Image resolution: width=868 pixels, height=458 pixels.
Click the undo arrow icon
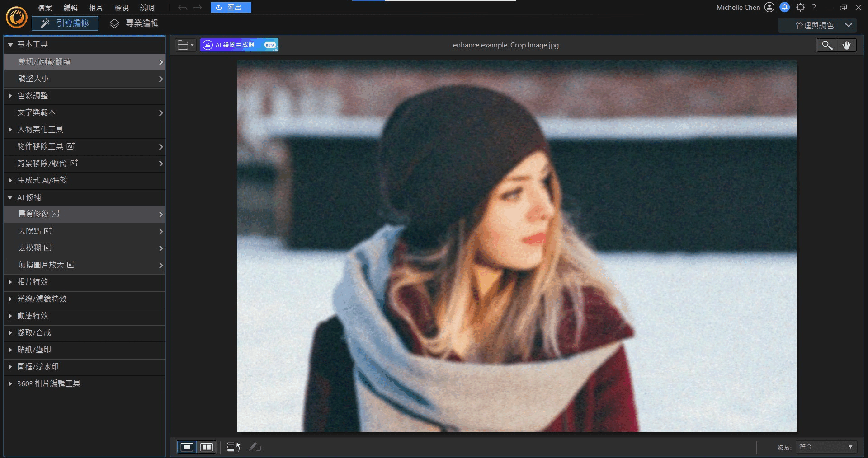click(183, 8)
